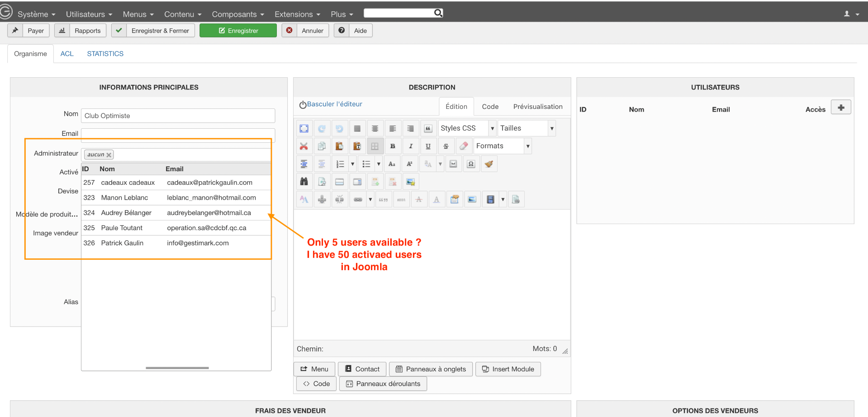Open the Extensions menu
Screen dimensions: 868x417
pyautogui.click(x=297, y=14)
